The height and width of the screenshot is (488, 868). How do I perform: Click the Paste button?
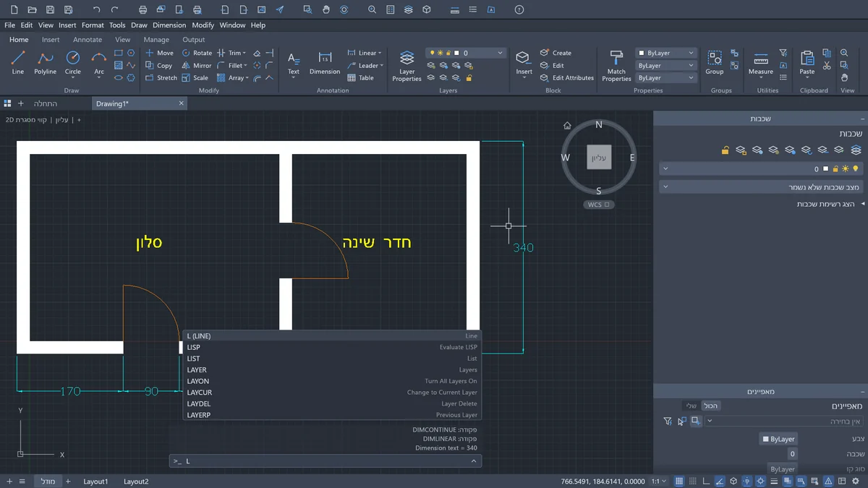pyautogui.click(x=807, y=63)
